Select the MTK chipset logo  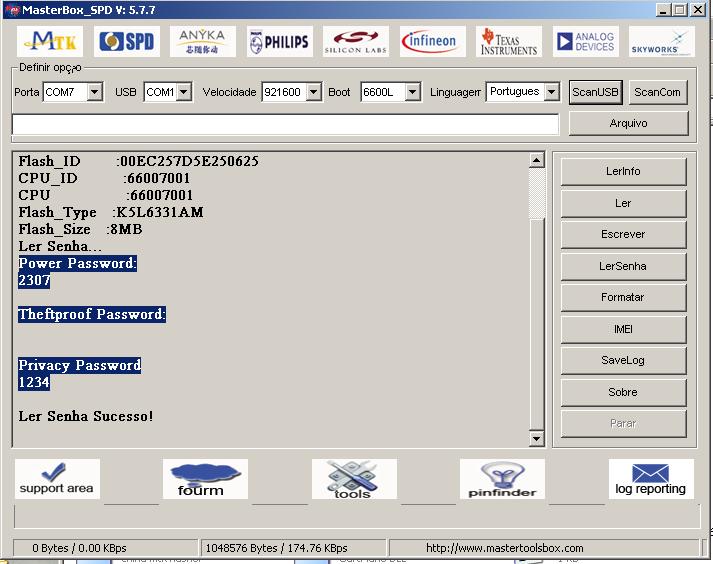(50, 41)
